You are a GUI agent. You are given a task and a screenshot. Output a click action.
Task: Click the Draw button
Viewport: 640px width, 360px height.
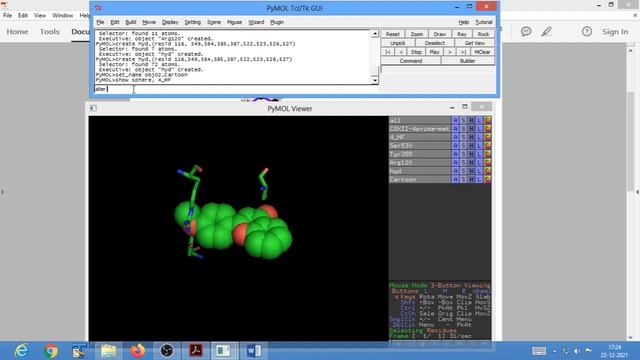440,34
